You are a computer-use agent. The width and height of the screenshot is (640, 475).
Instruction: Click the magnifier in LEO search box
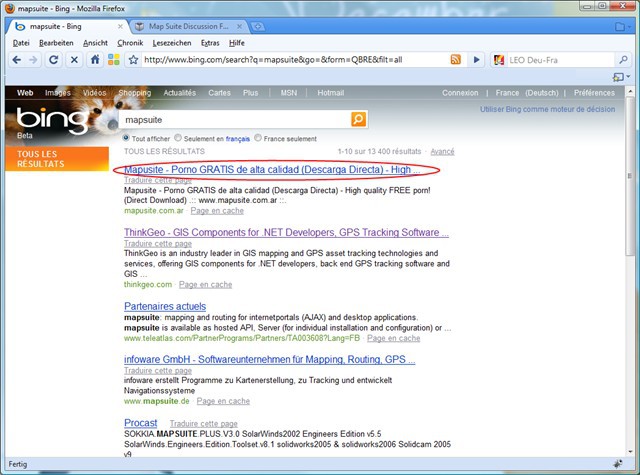[623, 60]
